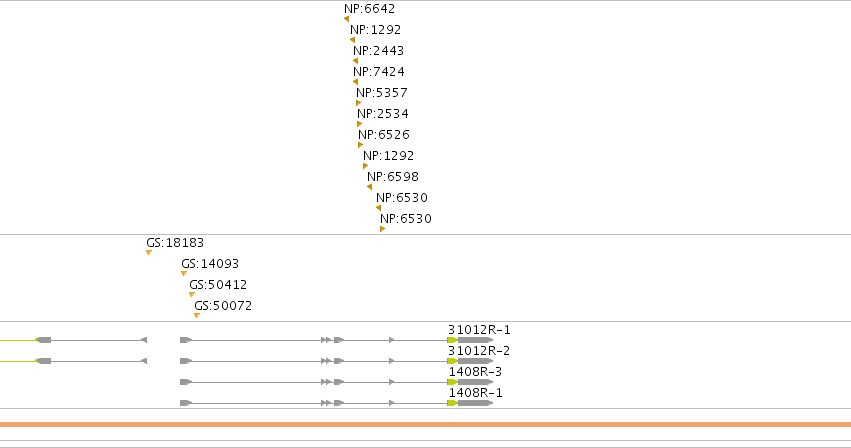The height and width of the screenshot is (448, 851).
Task: Click the green coding exon of 1408R-3
Action: pos(452,382)
